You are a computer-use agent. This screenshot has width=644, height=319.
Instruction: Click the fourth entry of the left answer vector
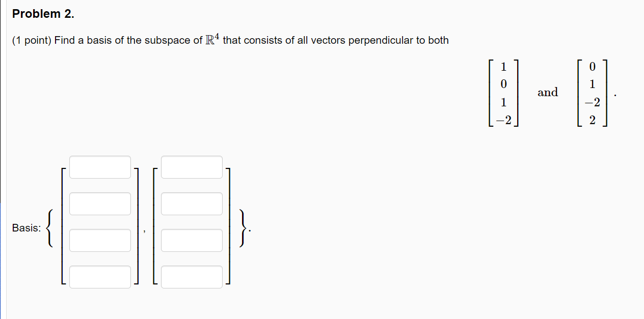click(x=100, y=277)
